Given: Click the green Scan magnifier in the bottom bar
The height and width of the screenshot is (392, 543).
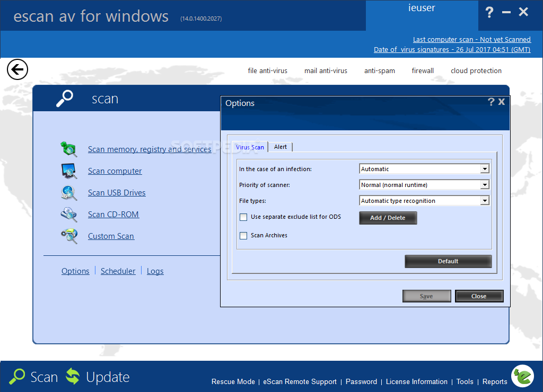Looking at the screenshot, I should point(17,377).
